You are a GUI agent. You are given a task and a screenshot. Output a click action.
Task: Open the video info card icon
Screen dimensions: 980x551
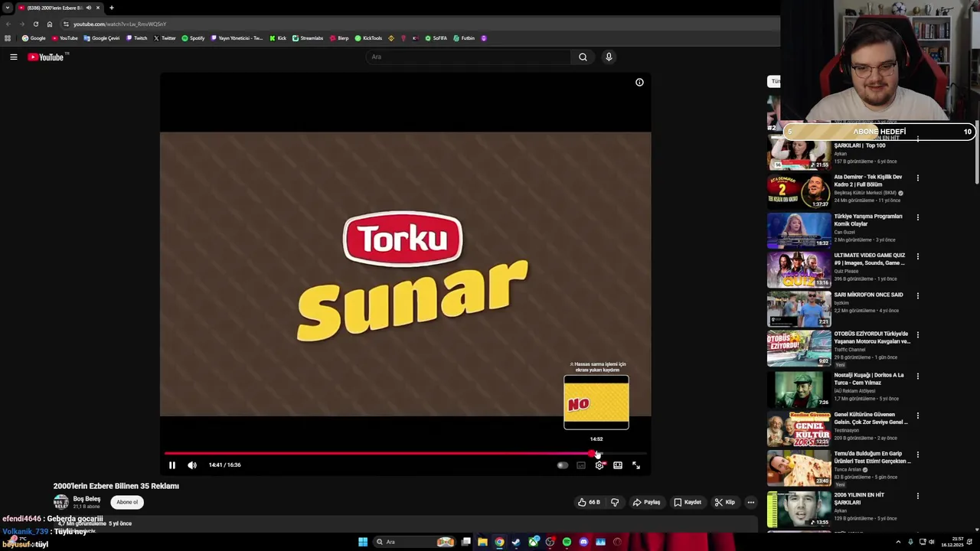click(639, 83)
